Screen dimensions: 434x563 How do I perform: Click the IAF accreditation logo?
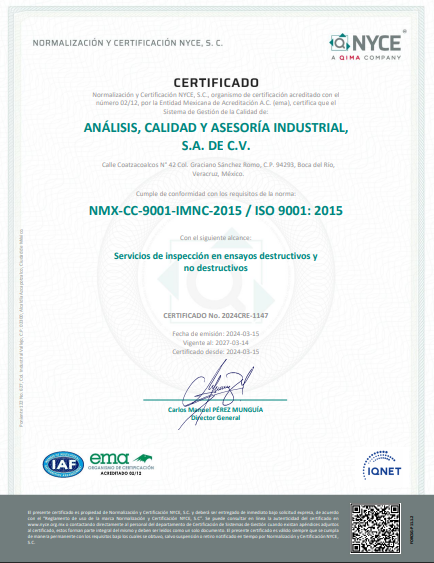click(x=64, y=465)
